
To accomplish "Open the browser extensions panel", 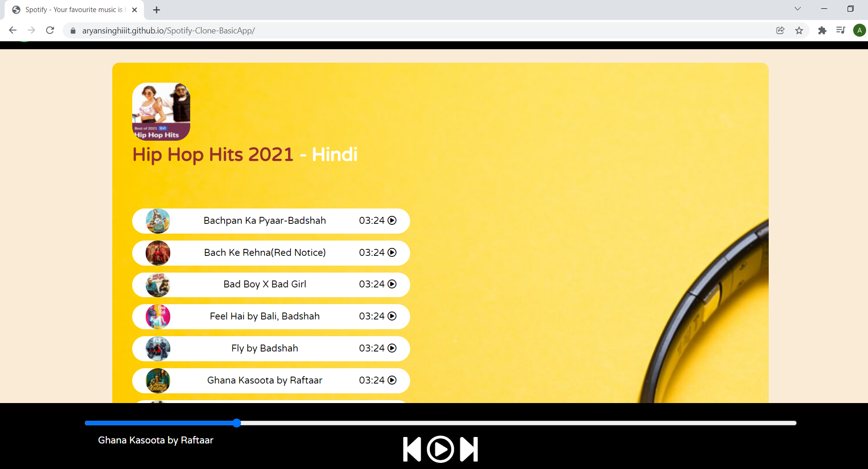I will 822,30.
